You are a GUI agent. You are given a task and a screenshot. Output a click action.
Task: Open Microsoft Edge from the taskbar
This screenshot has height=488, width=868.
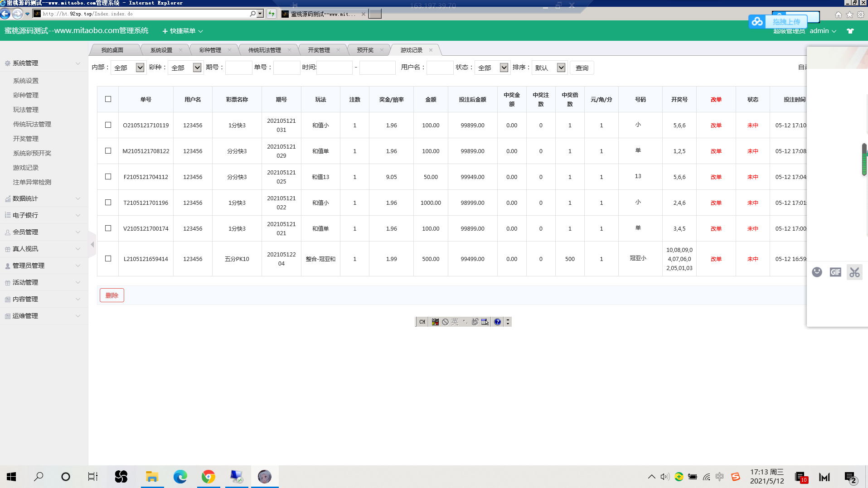click(x=180, y=477)
